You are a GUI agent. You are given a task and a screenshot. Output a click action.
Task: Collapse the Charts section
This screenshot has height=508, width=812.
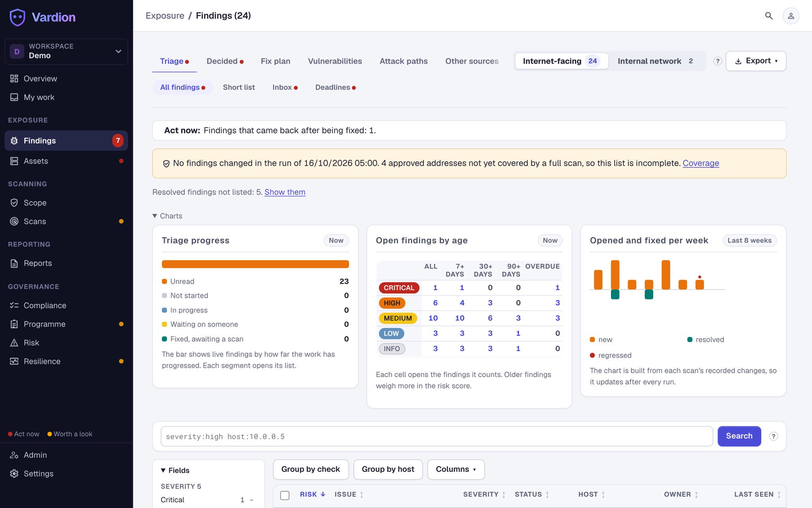coord(167,216)
